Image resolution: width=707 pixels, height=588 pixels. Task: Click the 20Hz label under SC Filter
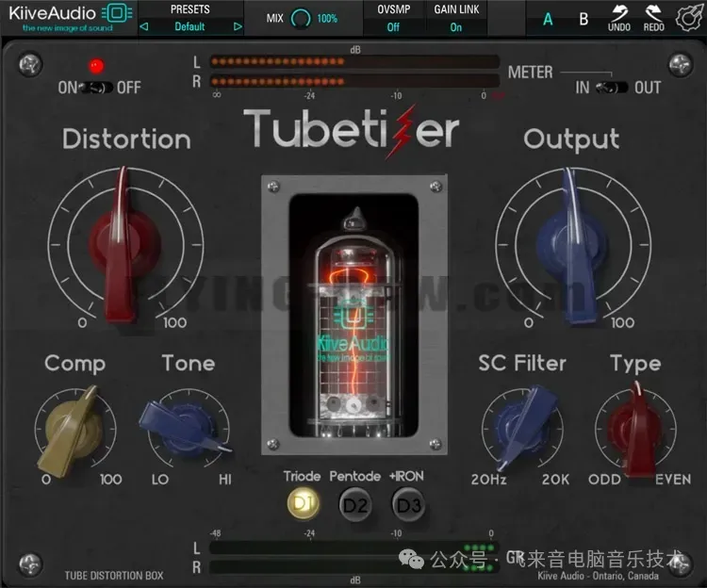(x=488, y=480)
